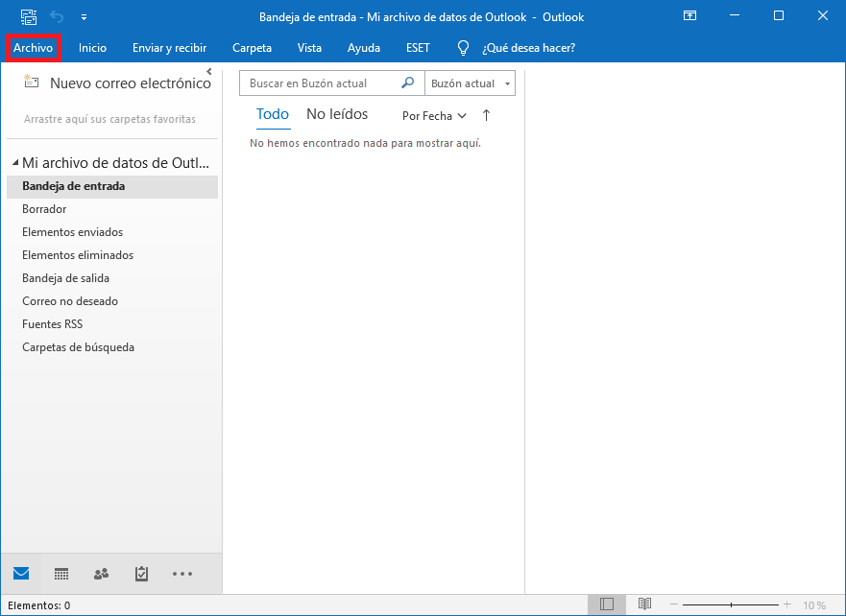
Task: Switch to the ESET tab
Action: tap(418, 48)
